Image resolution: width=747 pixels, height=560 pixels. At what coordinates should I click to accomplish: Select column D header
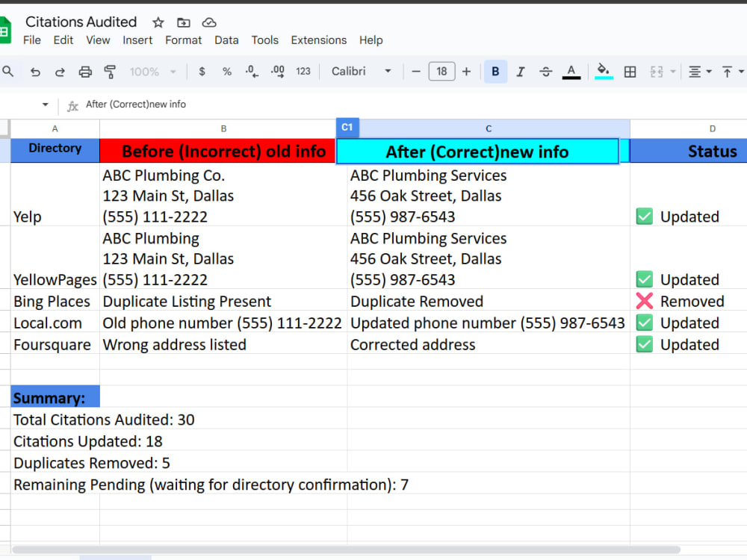click(x=712, y=128)
